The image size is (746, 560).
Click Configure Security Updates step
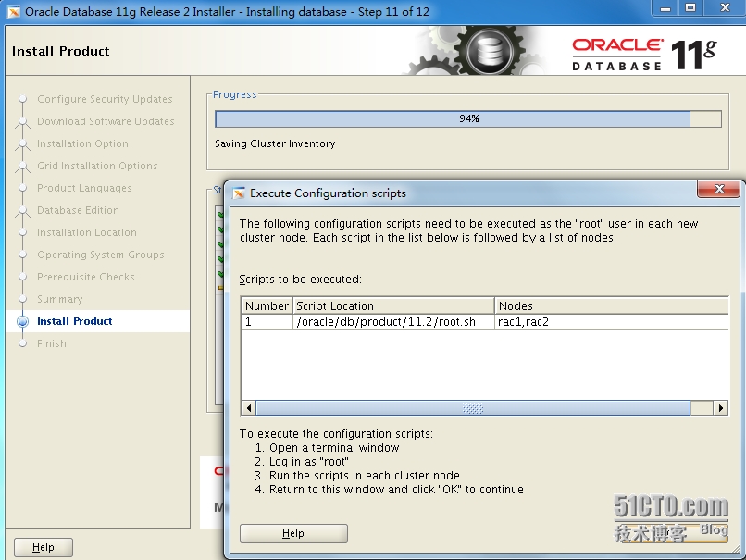105,99
